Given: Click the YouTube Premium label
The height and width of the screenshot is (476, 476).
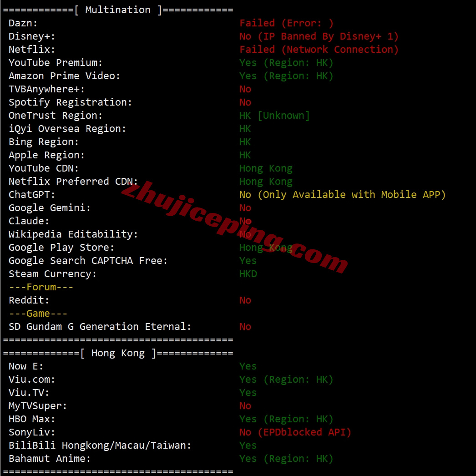Looking at the screenshot, I should (56, 63).
